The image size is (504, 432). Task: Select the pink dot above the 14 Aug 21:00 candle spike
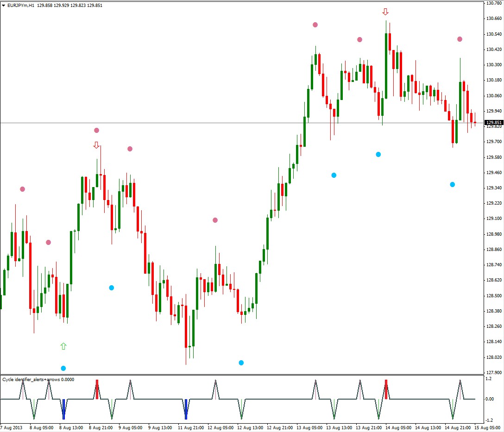(x=460, y=39)
